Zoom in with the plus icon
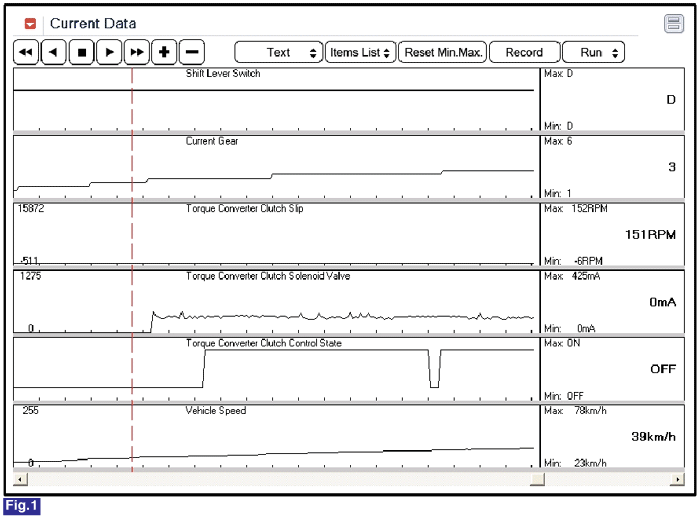The height and width of the screenshot is (517, 700). click(x=164, y=52)
